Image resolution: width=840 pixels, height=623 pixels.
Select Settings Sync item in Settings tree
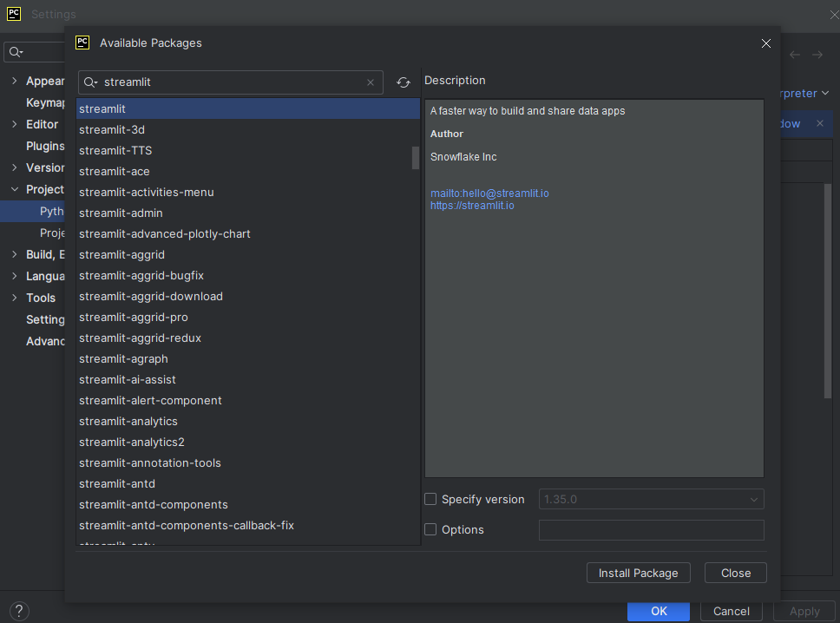[45, 319]
